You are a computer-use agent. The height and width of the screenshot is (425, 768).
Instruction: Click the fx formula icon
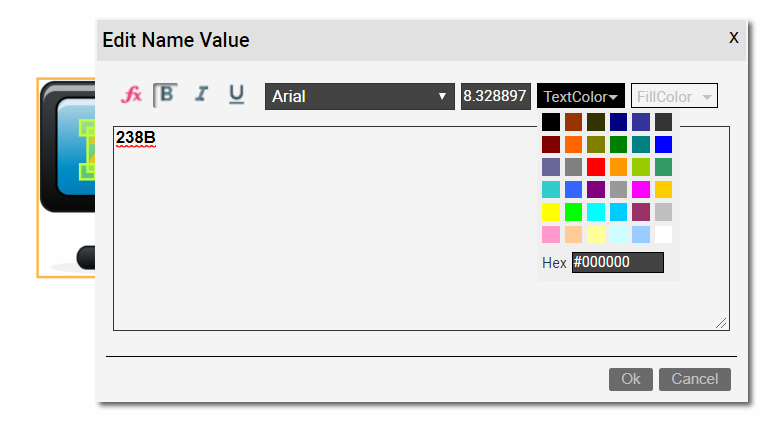(131, 95)
